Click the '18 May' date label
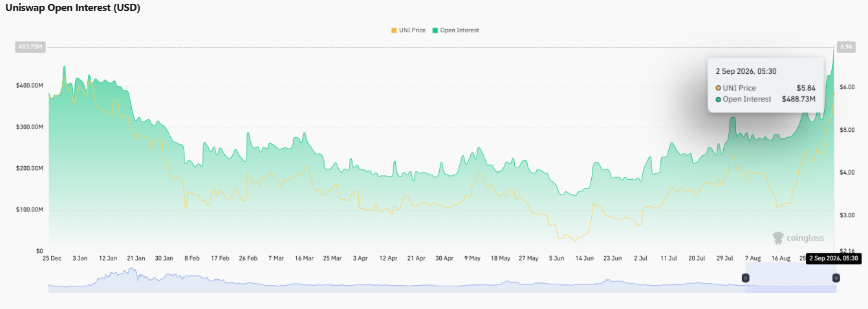 pyautogui.click(x=500, y=258)
